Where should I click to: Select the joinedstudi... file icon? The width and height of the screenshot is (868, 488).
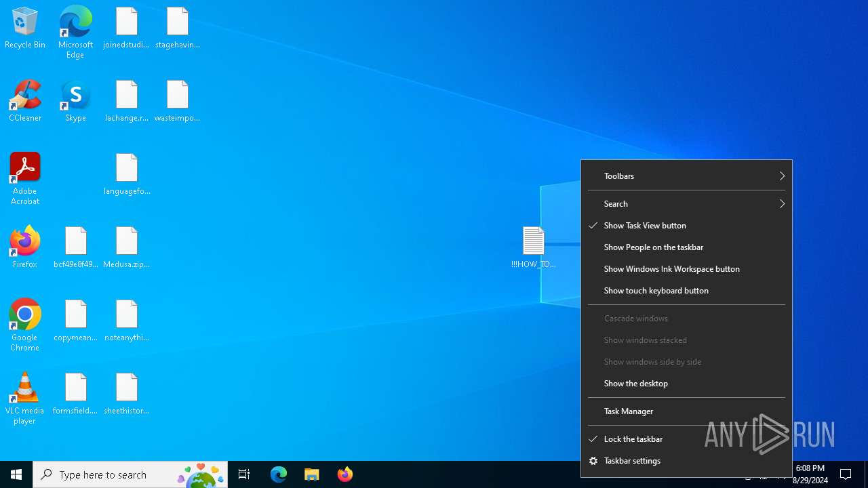tap(126, 28)
